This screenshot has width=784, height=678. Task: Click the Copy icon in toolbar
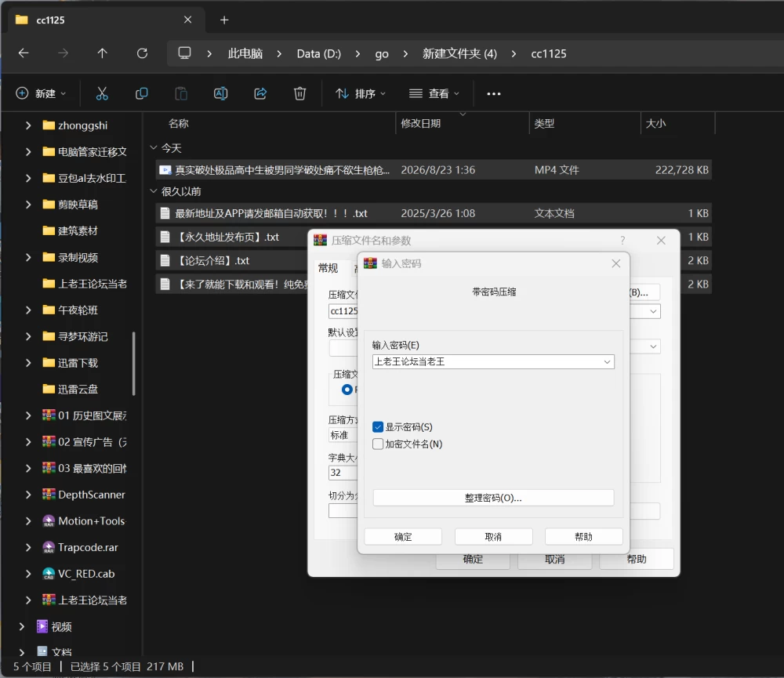(141, 93)
